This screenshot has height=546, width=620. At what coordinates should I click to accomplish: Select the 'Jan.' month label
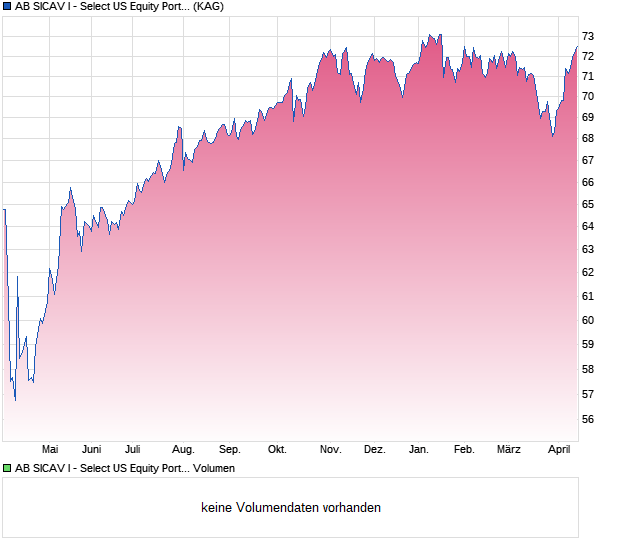click(419, 450)
